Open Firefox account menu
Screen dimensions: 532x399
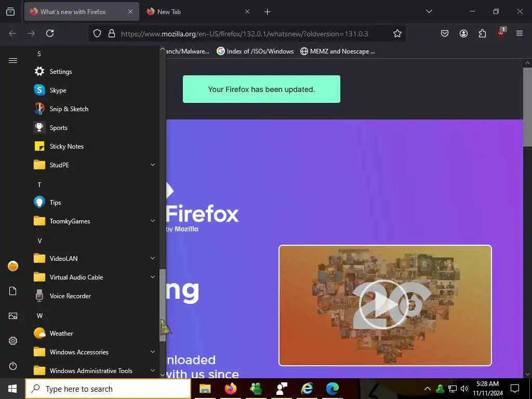[463, 33]
